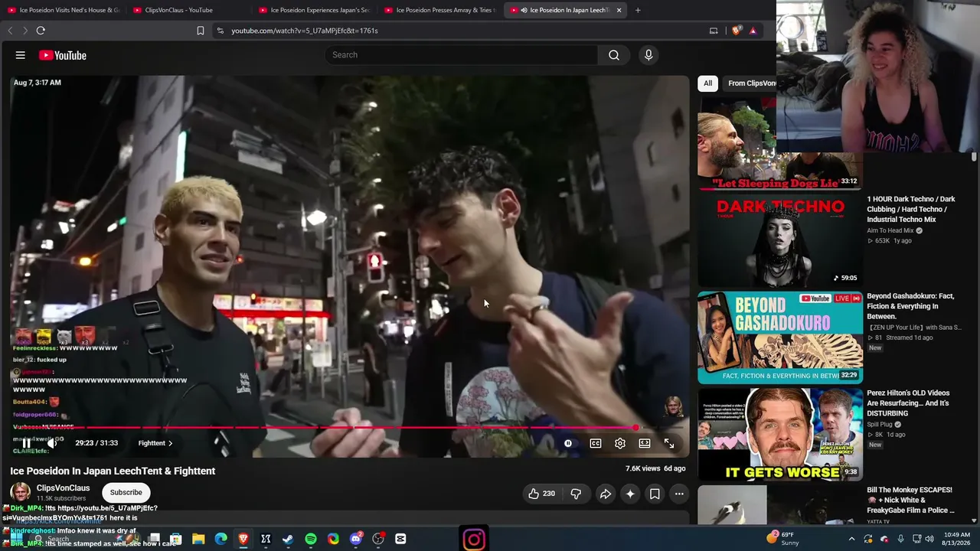Open the sparkle Ask button

click(x=630, y=494)
